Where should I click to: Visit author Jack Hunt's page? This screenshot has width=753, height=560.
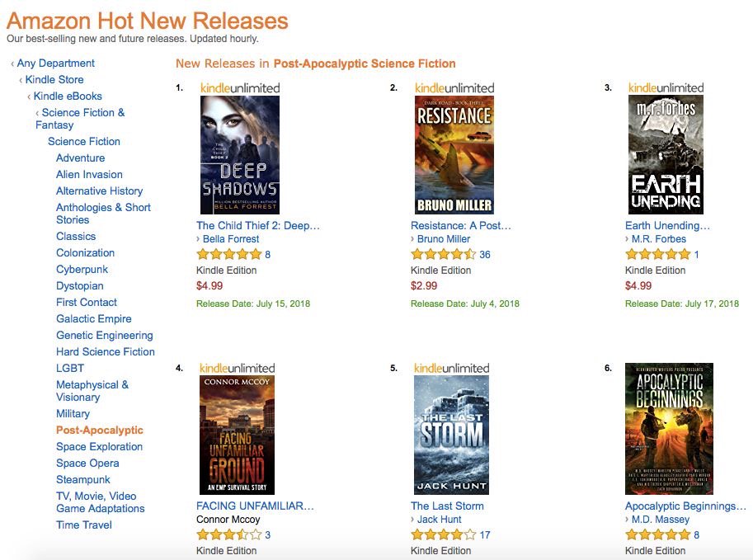point(440,520)
